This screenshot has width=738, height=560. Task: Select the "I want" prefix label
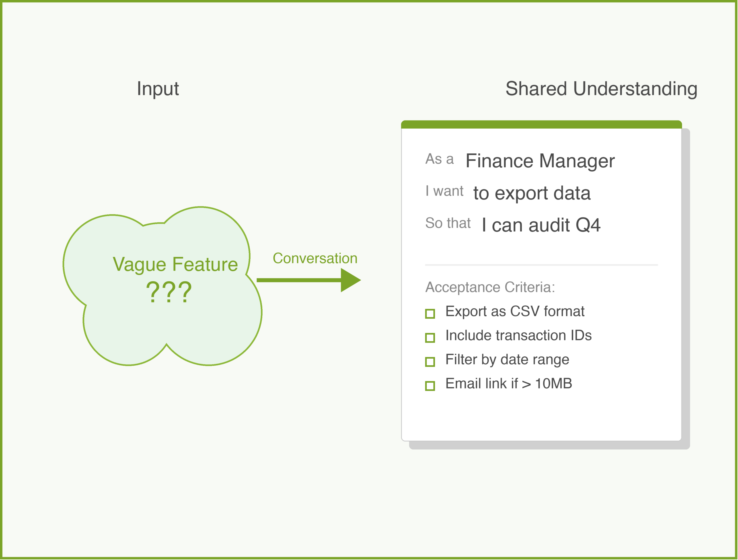pos(444,191)
